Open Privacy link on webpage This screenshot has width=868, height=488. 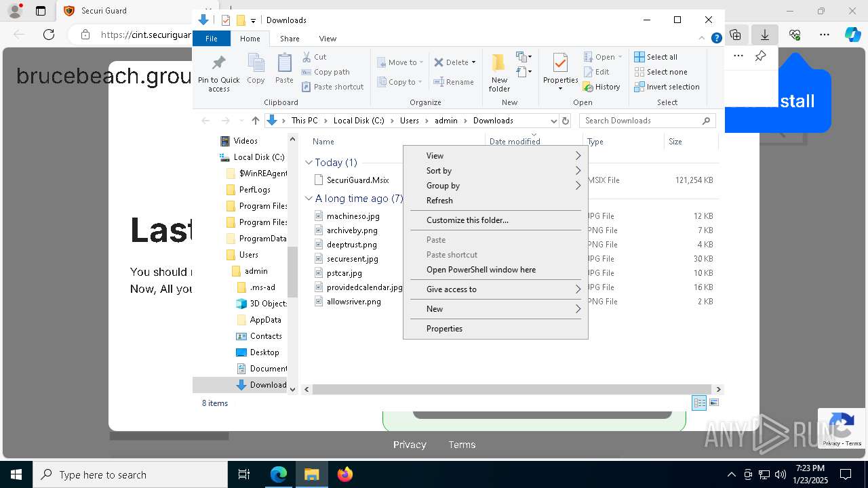tap(410, 445)
